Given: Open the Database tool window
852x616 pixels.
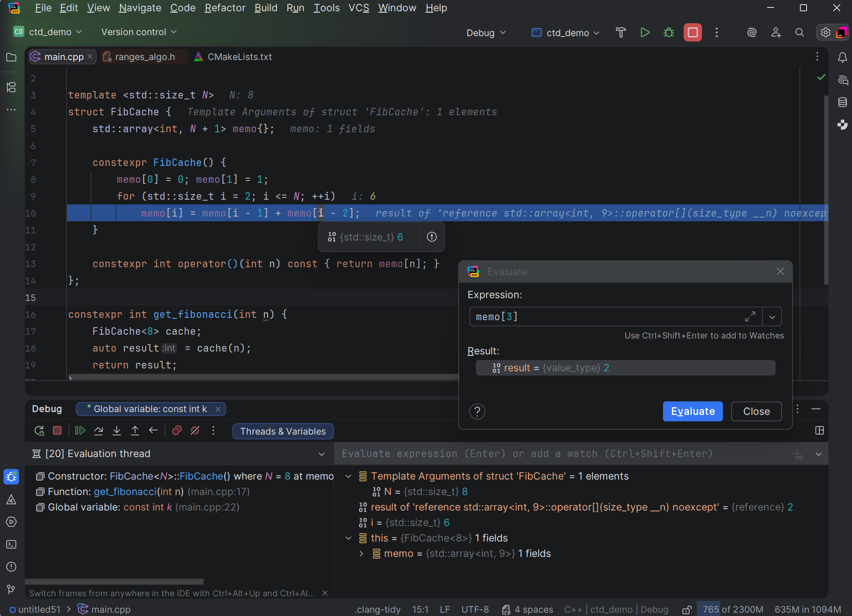Looking at the screenshot, I should 843,102.
